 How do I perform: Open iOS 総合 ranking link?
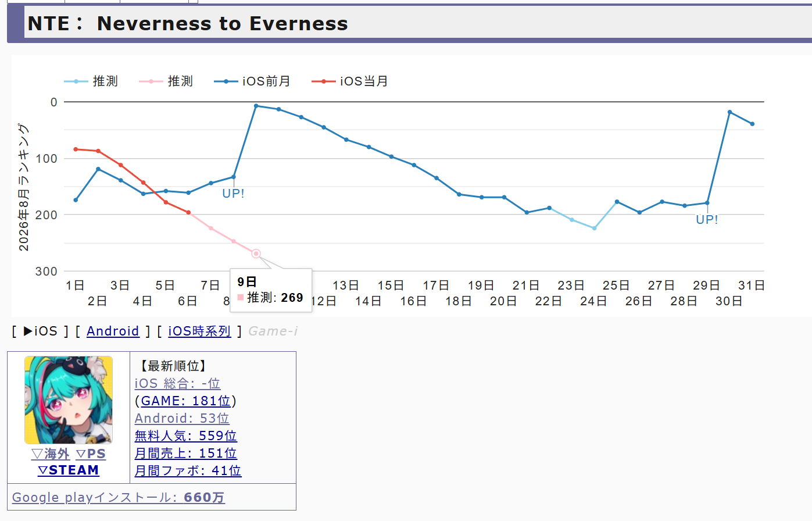tap(177, 384)
